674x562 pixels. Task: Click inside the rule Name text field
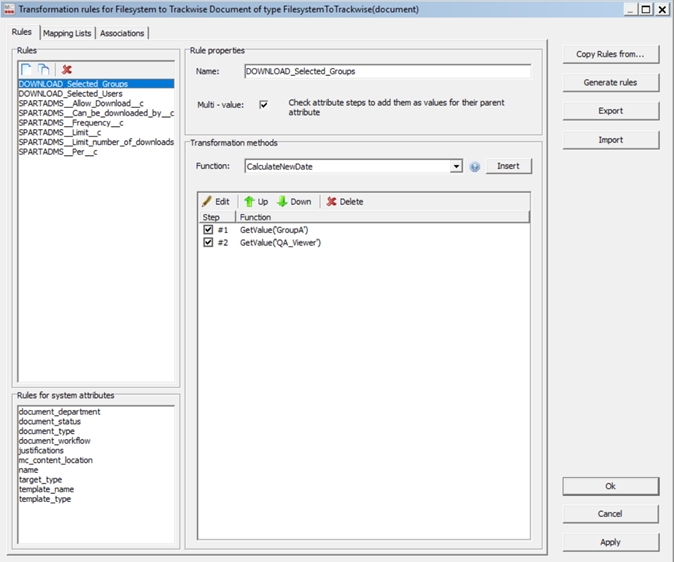tap(387, 72)
